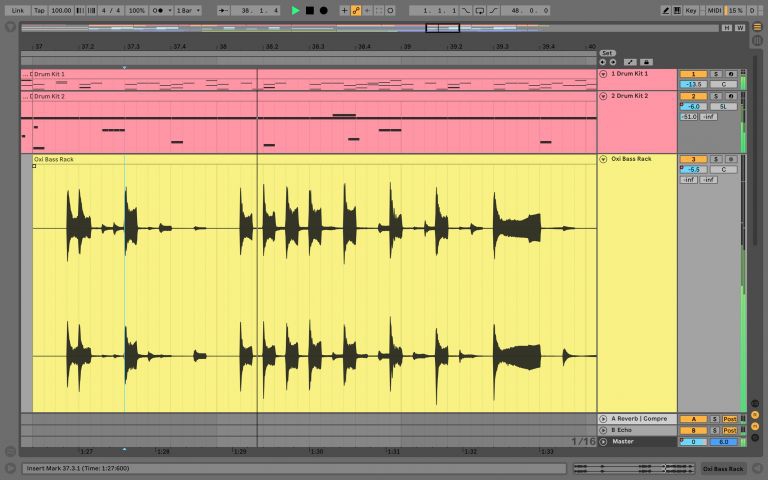Arm the Drum Kit 2 track
Screen dimensions: 768x480
point(731,96)
